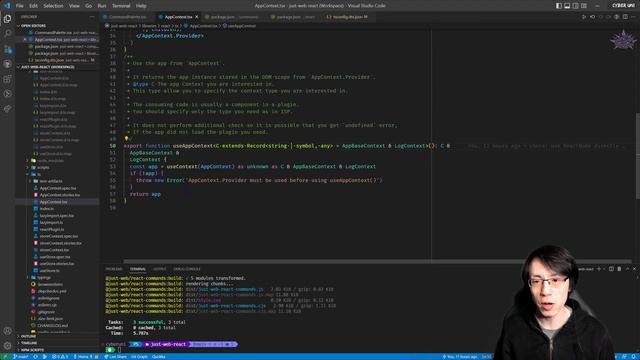Expand the node_modules folder
The image size is (640, 360).
click(x=50, y=160)
